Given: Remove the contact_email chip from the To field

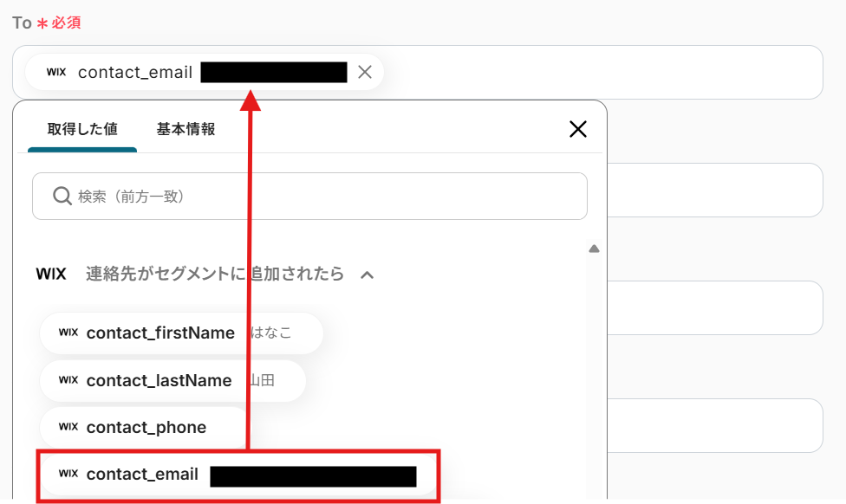Looking at the screenshot, I should (365, 72).
